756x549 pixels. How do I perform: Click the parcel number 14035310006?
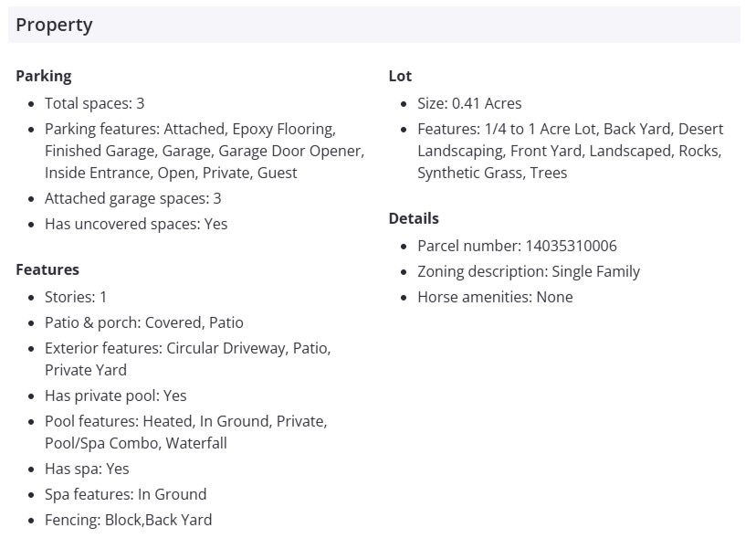(571, 246)
